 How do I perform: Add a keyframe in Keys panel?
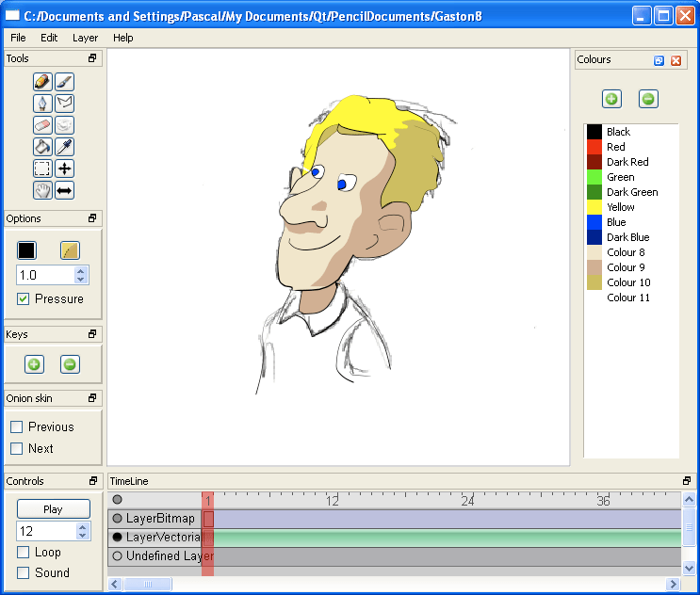click(x=34, y=364)
